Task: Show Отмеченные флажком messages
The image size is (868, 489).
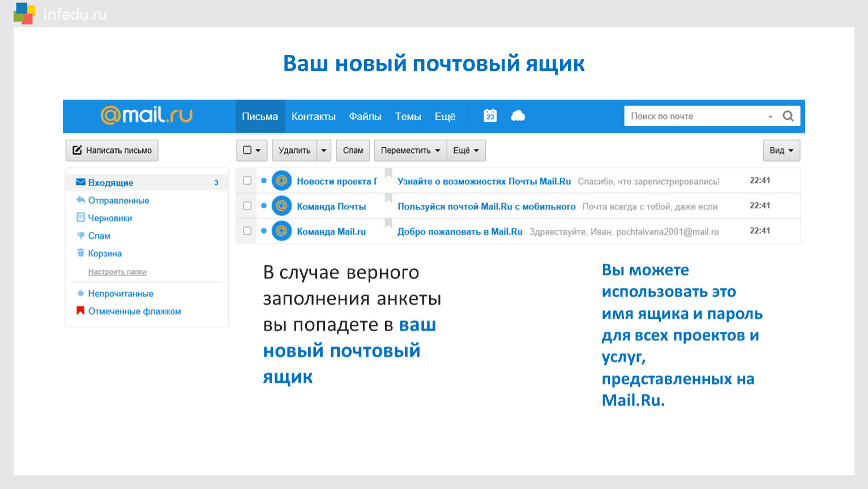Action: tap(134, 311)
